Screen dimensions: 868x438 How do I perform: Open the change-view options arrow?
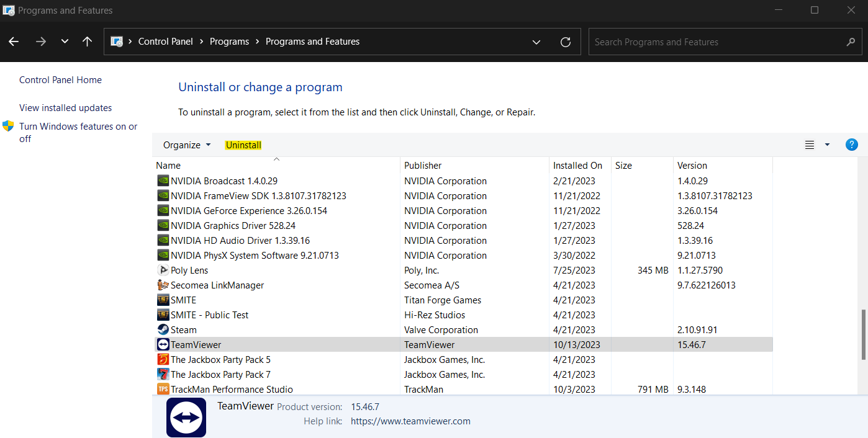[826, 145]
